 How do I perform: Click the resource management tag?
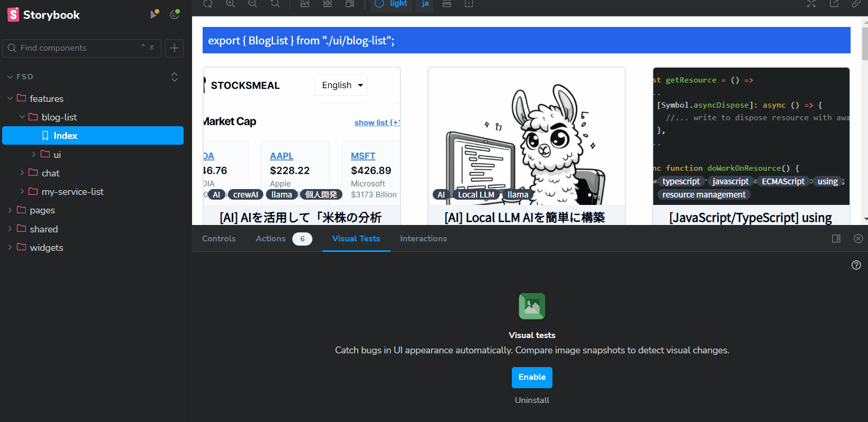click(x=704, y=195)
